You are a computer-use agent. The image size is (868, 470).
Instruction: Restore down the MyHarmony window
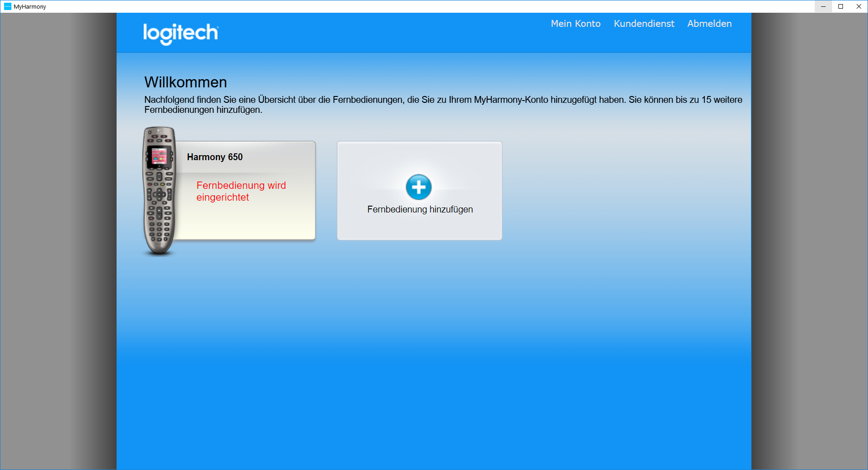click(x=841, y=6)
